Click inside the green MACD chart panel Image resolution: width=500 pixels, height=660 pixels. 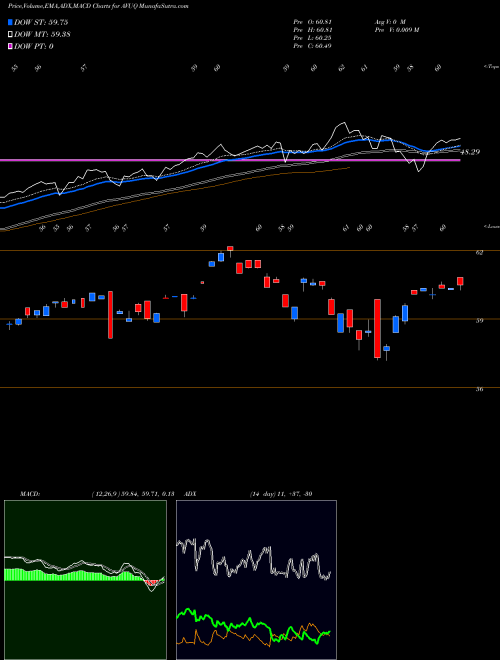point(85,580)
